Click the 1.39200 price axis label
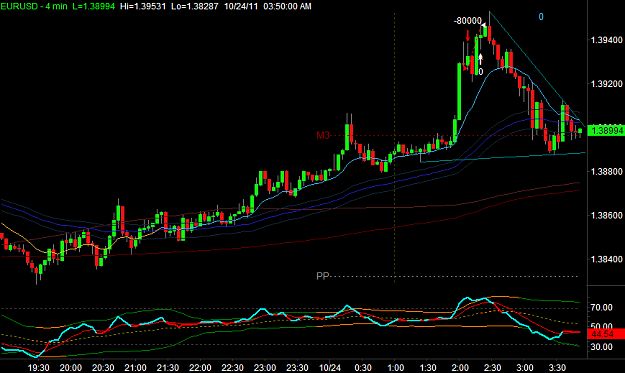This screenshot has width=625, height=373. point(606,84)
